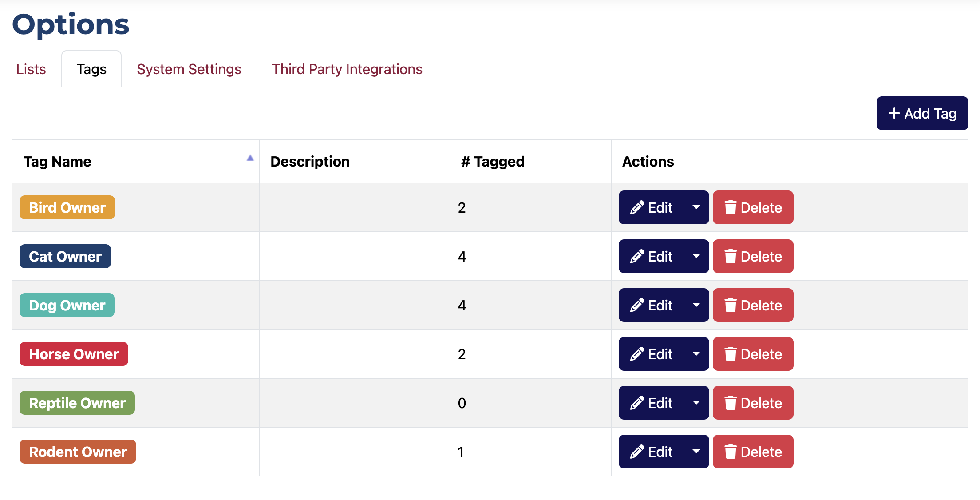Delete the Horse Owner tag
This screenshot has width=980, height=500.
point(753,354)
